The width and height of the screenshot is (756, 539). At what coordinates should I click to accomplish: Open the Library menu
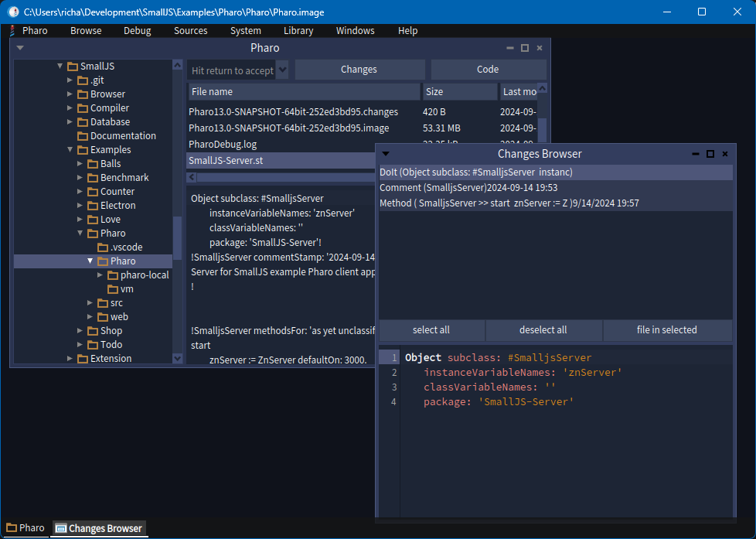[298, 31]
